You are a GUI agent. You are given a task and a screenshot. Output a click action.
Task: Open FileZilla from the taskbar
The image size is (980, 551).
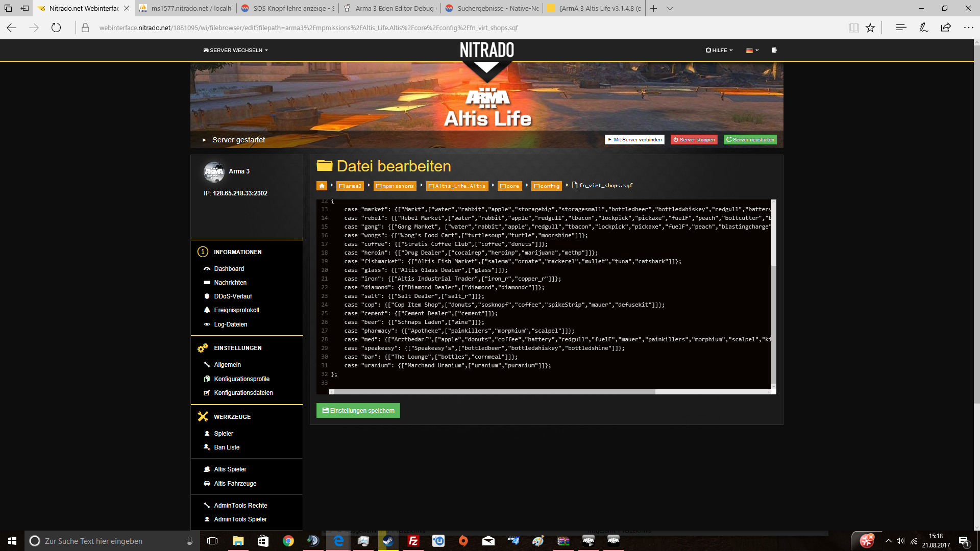pyautogui.click(x=413, y=541)
